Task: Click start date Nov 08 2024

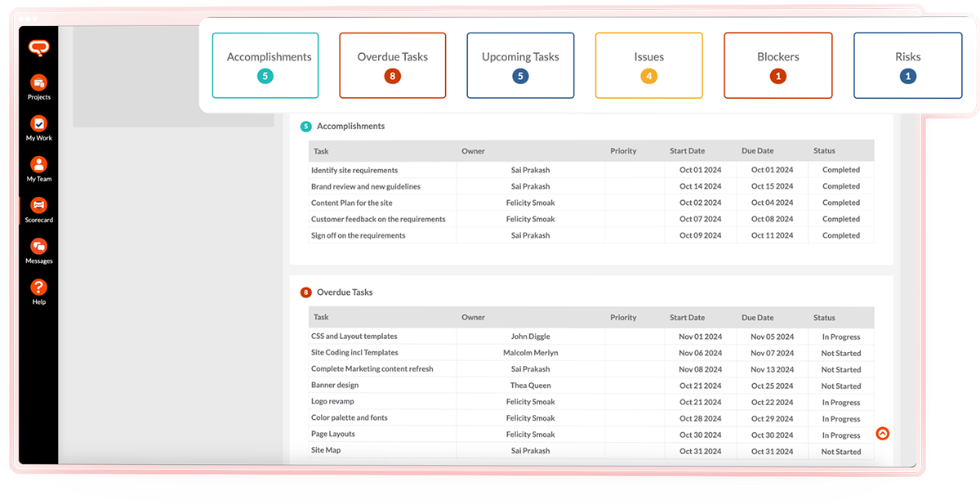Action: [x=701, y=369]
